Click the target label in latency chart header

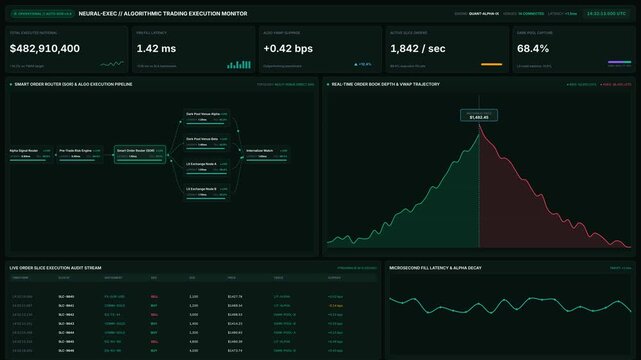coord(621,268)
